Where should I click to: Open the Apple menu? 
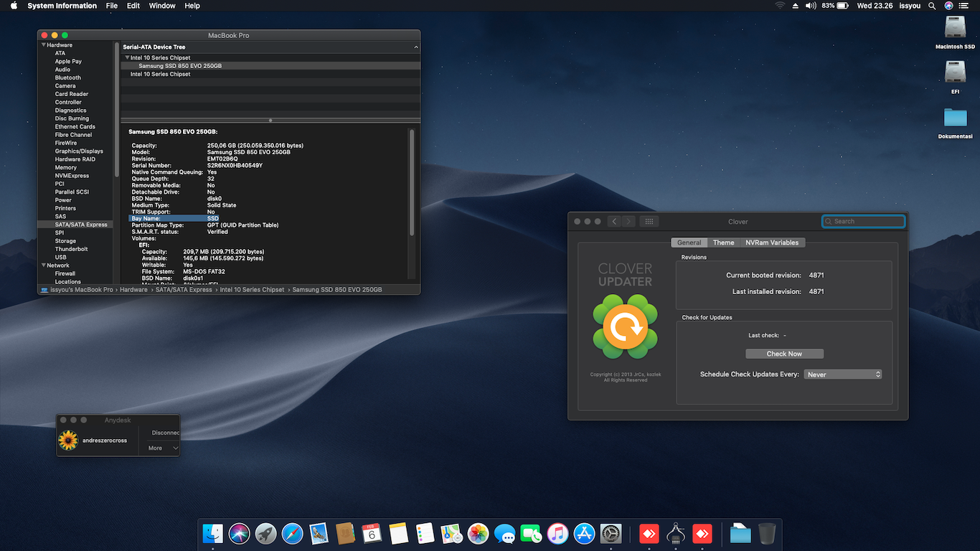(14, 6)
